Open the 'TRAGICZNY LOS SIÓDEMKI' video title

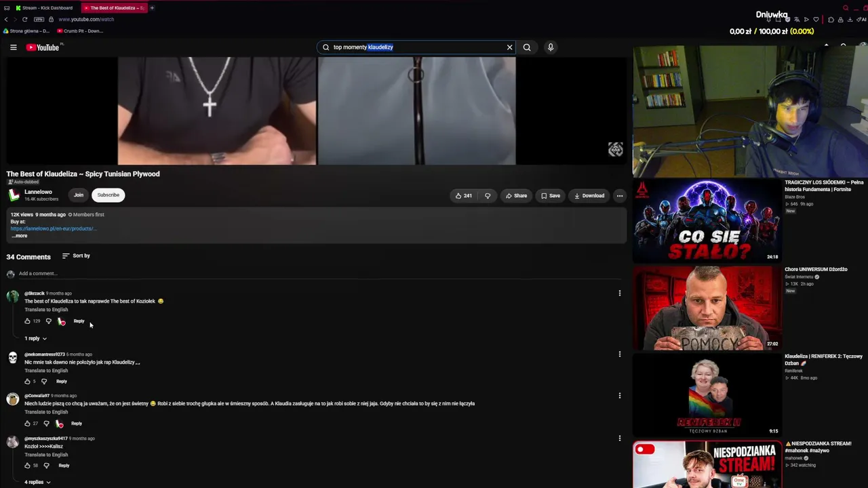(824, 186)
